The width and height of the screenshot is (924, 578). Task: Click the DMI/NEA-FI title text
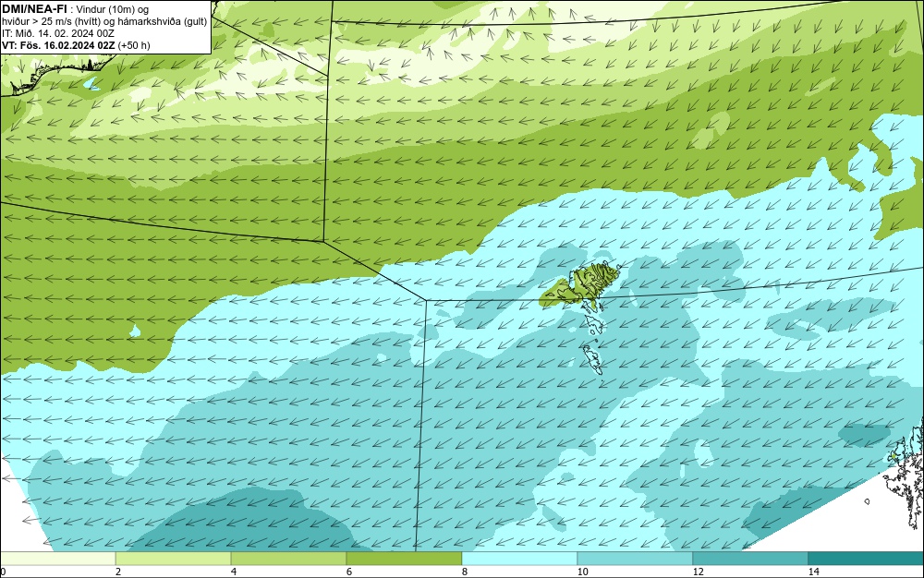pos(34,9)
